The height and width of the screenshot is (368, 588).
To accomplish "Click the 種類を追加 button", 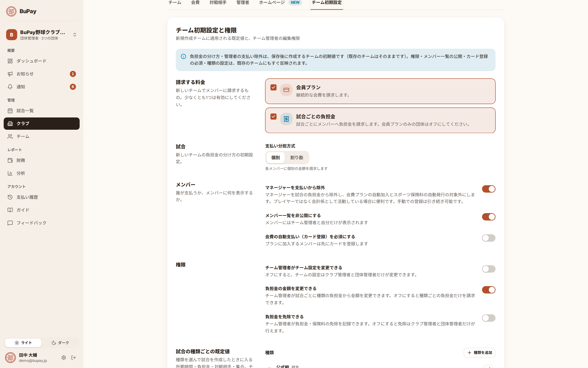I will click(x=479, y=353).
